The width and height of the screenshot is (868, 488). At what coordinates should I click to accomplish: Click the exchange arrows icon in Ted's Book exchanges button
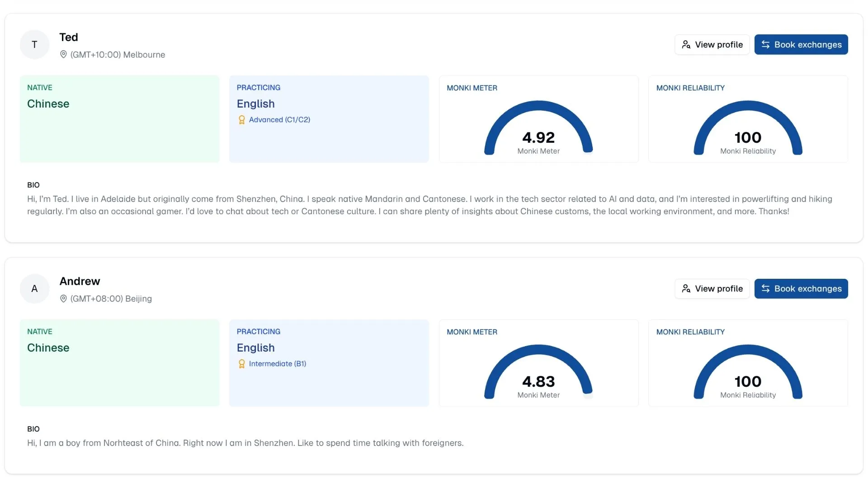(765, 45)
